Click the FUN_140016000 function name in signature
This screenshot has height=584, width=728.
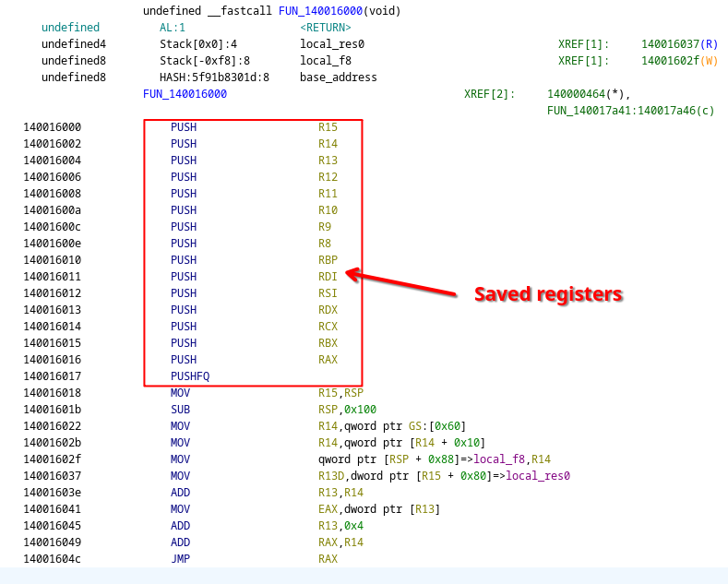320,11
